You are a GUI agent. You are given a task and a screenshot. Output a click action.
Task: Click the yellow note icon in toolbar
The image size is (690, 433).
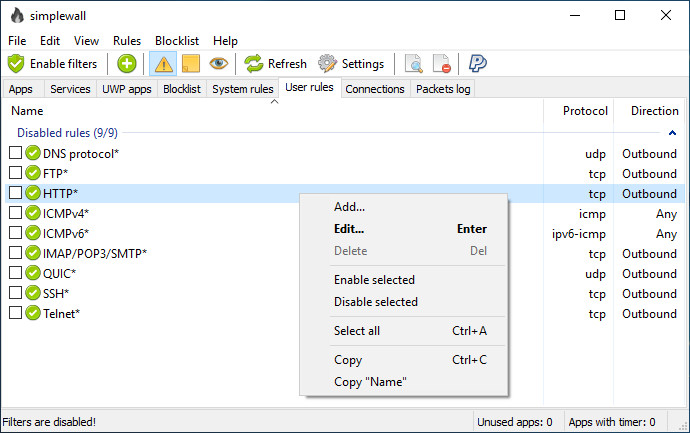coord(190,64)
